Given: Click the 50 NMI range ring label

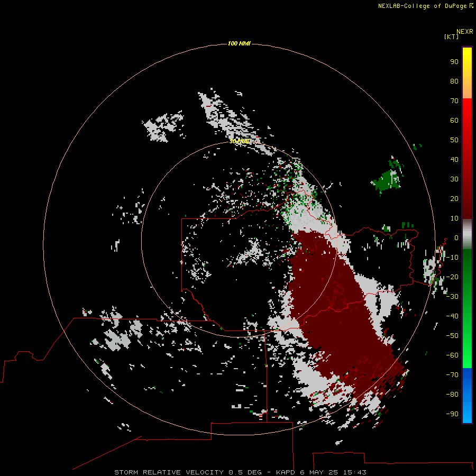Looking at the screenshot, I should coord(239,141).
